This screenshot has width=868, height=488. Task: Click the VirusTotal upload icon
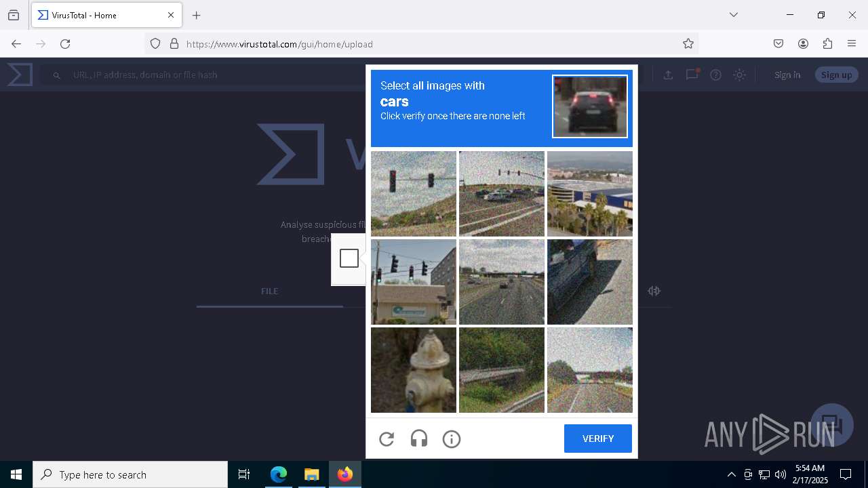pos(668,75)
